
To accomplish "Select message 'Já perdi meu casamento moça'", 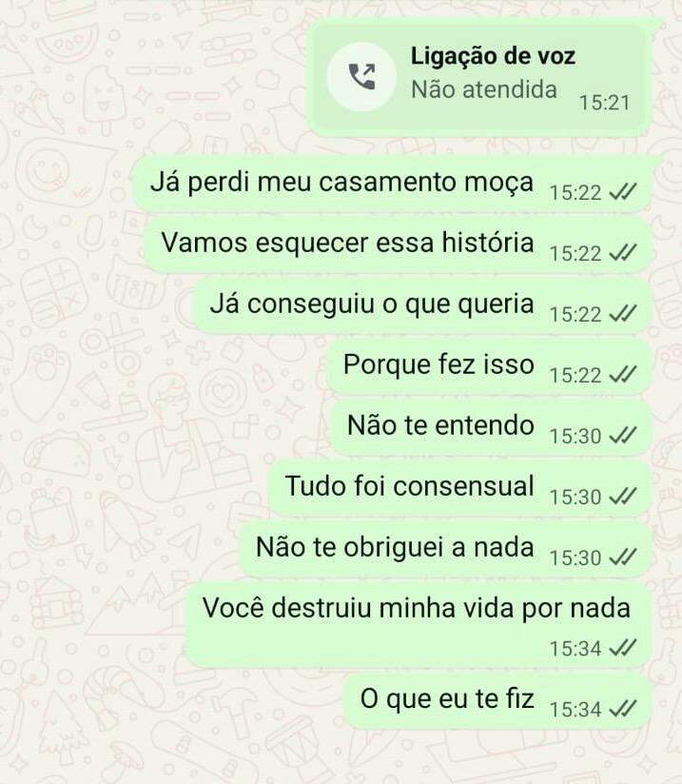I will 393,183.
